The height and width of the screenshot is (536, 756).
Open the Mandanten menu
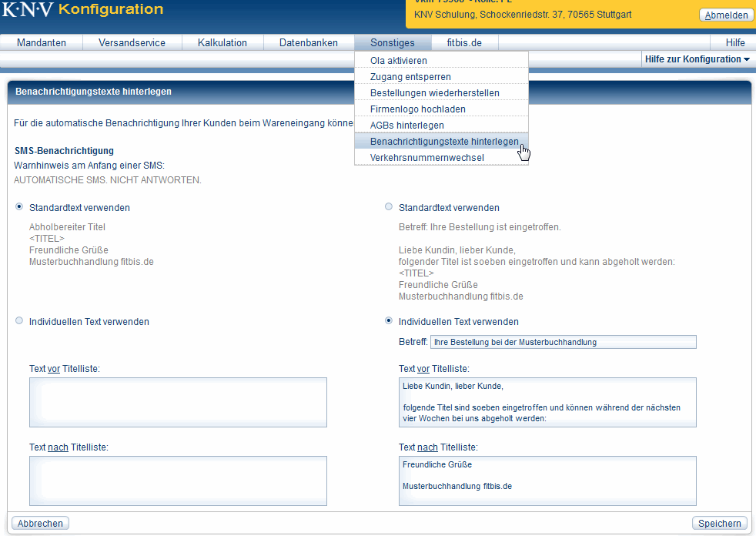42,43
